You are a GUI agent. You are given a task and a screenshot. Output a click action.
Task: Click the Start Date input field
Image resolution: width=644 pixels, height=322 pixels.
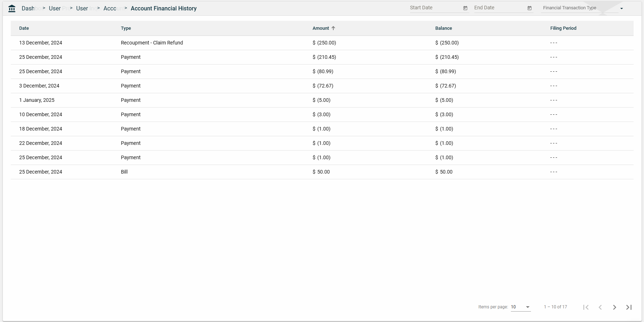tap(435, 8)
